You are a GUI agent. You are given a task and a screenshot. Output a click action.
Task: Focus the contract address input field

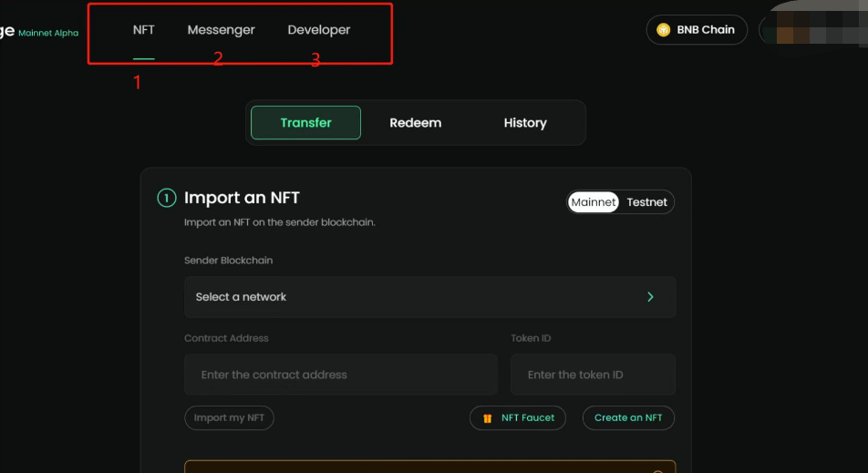341,375
